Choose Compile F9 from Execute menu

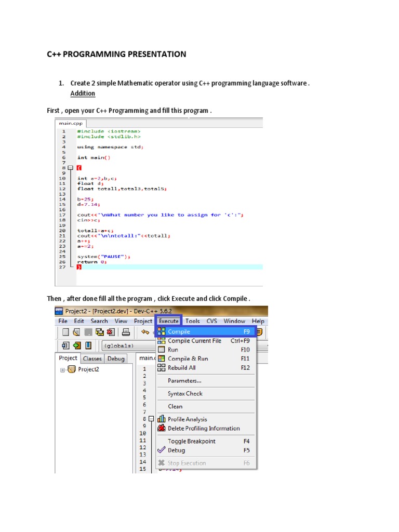click(x=206, y=331)
